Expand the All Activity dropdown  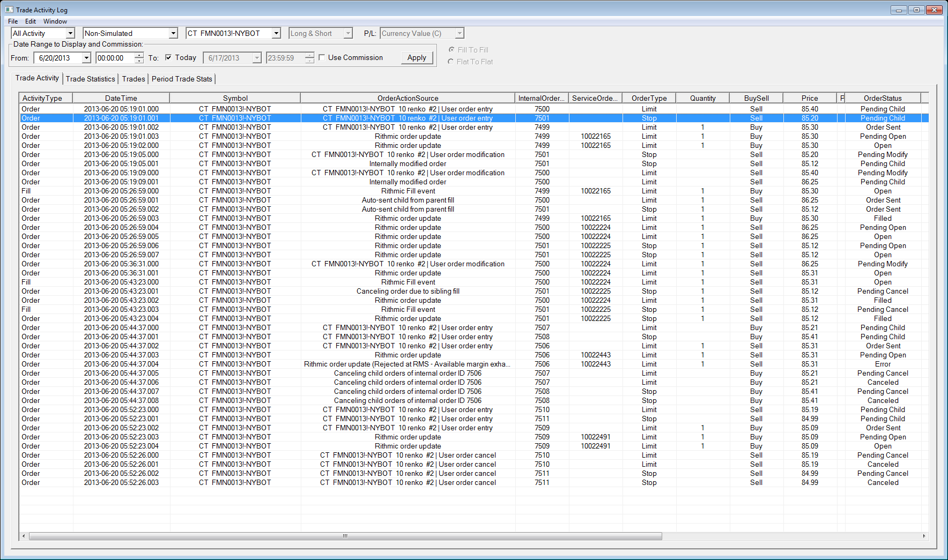pos(70,33)
